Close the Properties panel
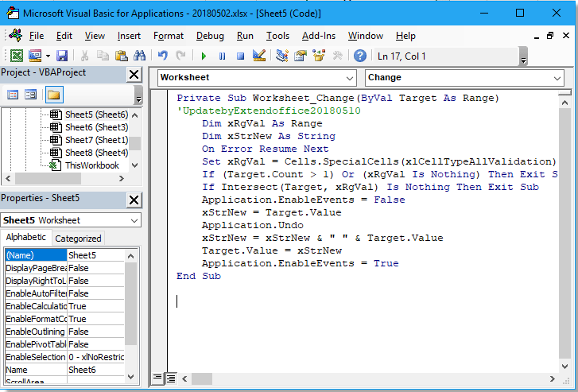This screenshot has width=578, height=392. 135,198
